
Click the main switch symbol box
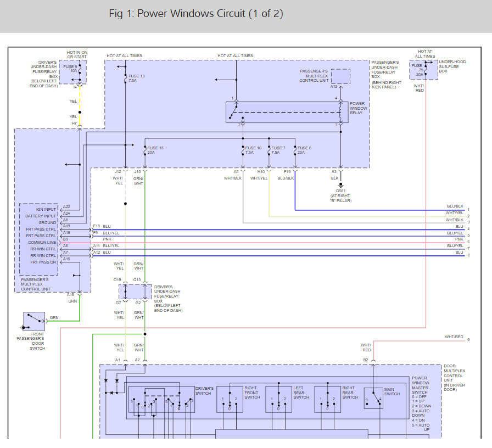pyautogui.click(x=373, y=398)
